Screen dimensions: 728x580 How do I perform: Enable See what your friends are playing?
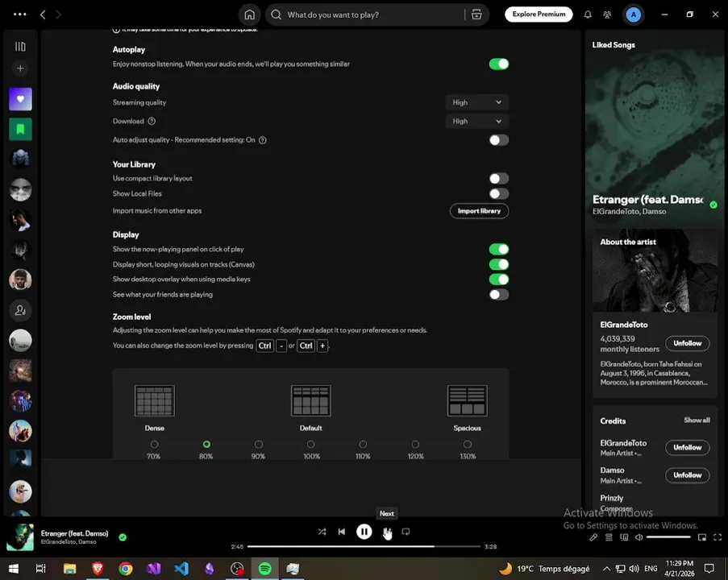(499, 295)
